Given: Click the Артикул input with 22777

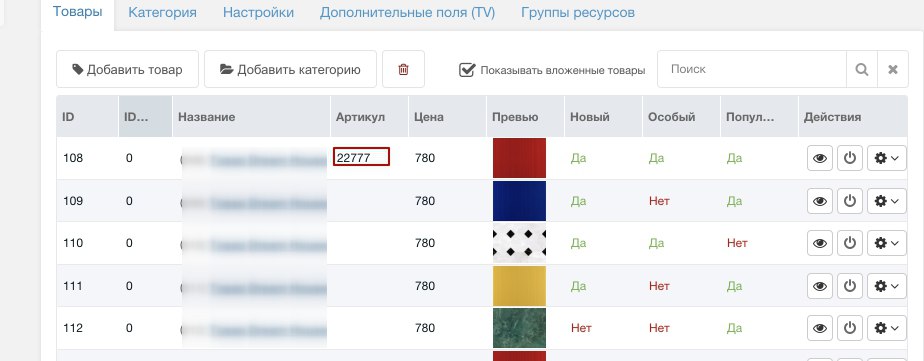Looking at the screenshot, I should pos(362,157).
